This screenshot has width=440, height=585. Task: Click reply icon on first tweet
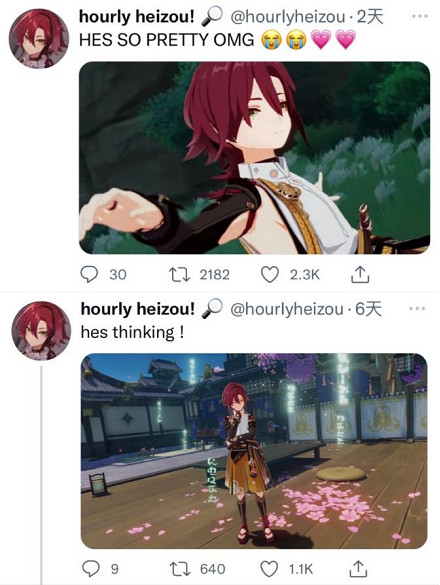pyautogui.click(x=89, y=275)
